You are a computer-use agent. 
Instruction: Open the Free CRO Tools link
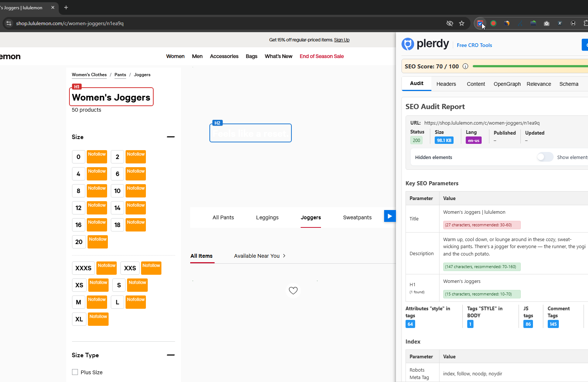[474, 45]
